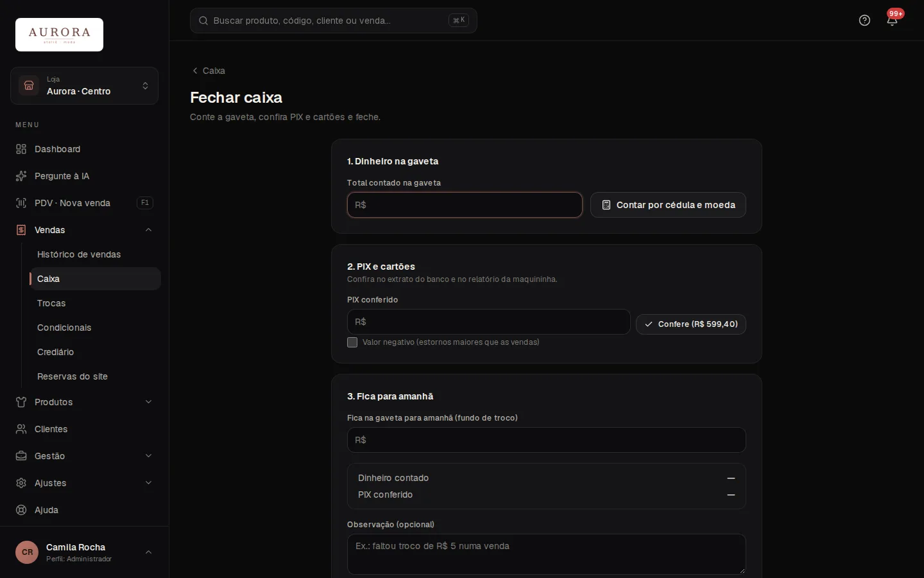Click the Ajustes gear icon
924x578 pixels.
21,483
